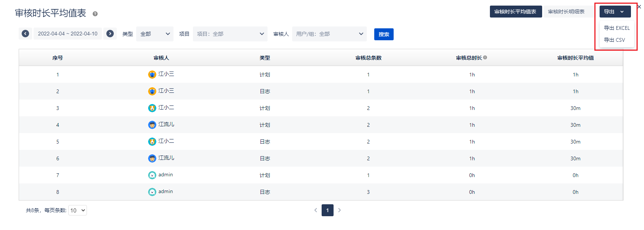The image size is (644, 230).
Task: Click 江流儿 avatar in row 4
Action: (152, 125)
